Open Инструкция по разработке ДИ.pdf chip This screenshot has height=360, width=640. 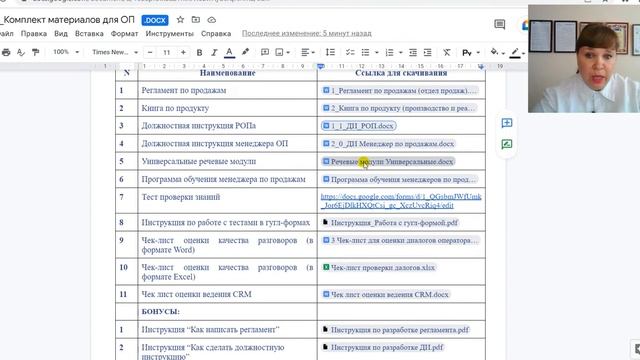pos(383,347)
